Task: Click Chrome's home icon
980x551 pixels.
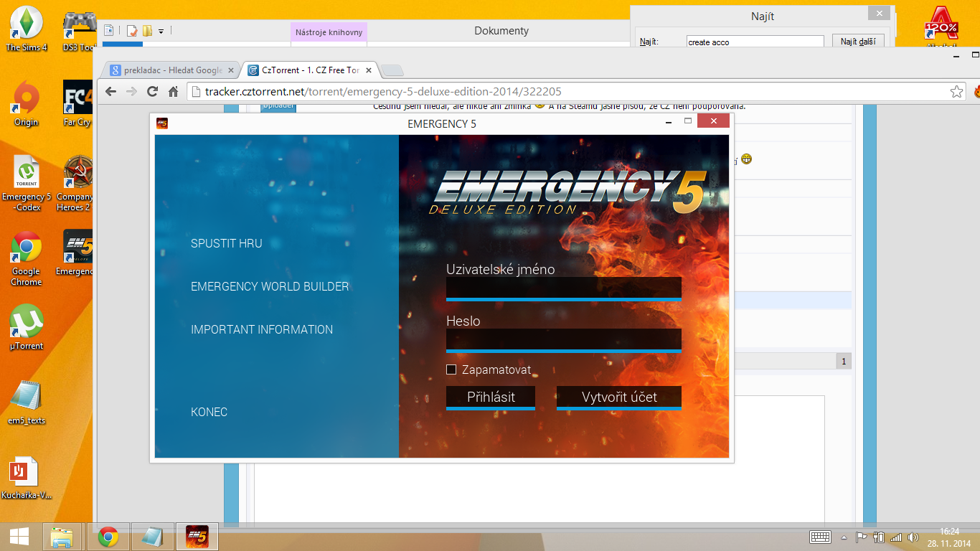Action: pyautogui.click(x=173, y=91)
